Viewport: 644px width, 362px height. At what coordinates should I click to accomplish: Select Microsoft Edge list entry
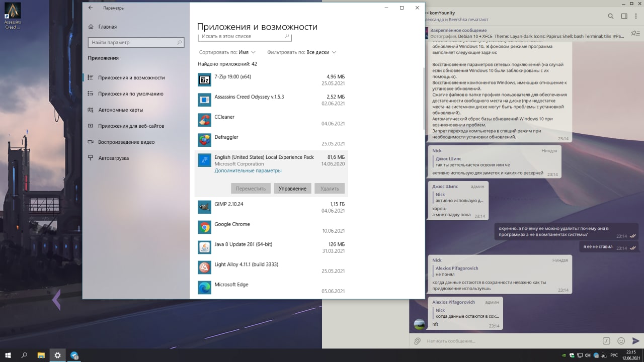(x=271, y=288)
